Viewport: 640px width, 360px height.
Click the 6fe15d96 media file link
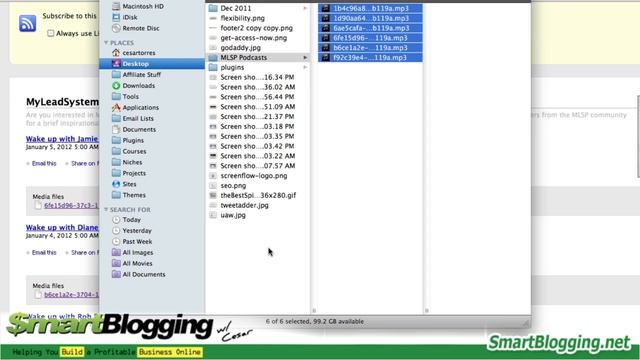click(x=71, y=205)
